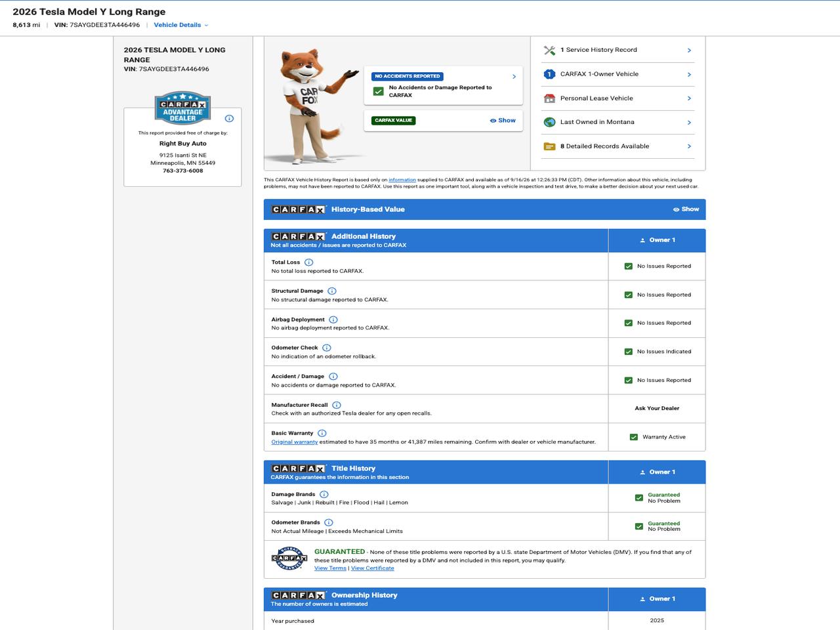Click CARFAX logo in Ownership History header
840x630 pixels.
[x=299, y=595]
